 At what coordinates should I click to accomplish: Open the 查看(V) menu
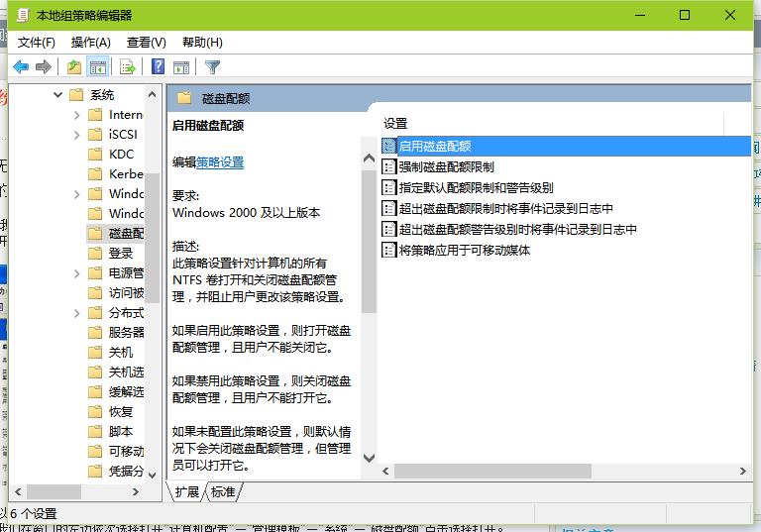pyautogui.click(x=146, y=43)
